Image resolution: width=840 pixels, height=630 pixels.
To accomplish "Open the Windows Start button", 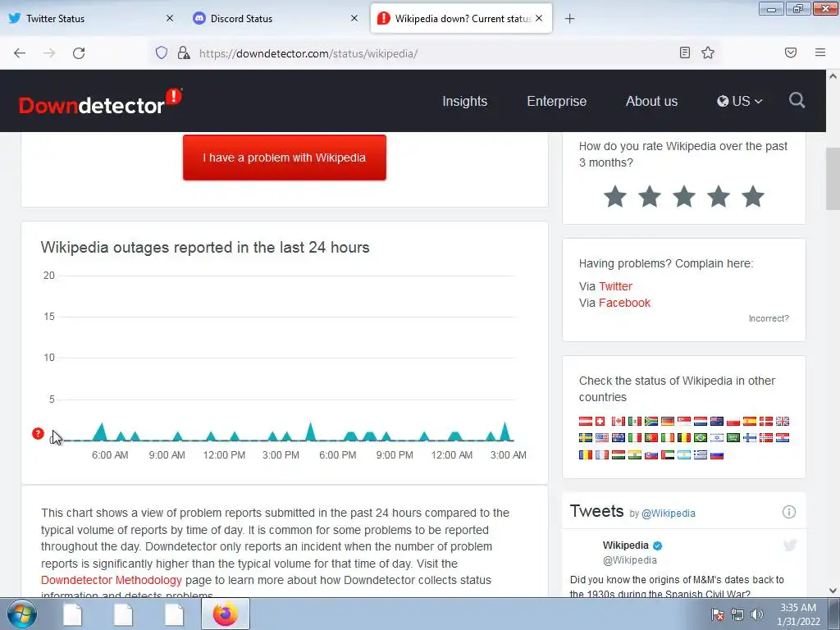I will click(21, 614).
